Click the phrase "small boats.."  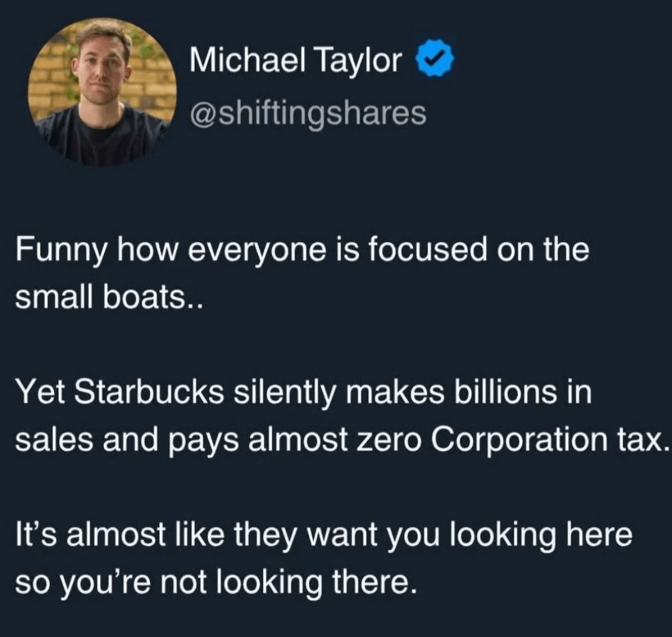point(105,299)
